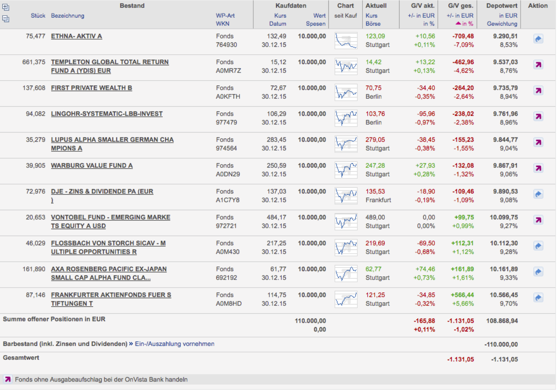
Task: Click the blue action arrow for DJE Zins & Dividende
Action: coord(538,194)
